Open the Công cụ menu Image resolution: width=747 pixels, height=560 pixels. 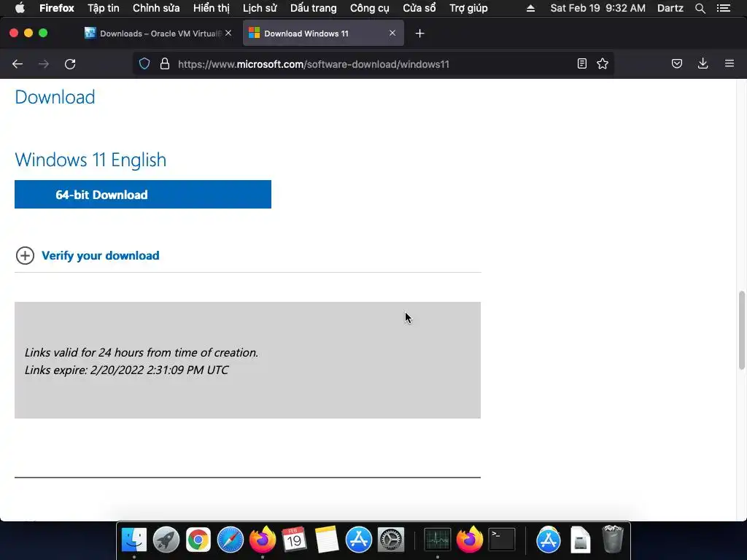(x=370, y=8)
